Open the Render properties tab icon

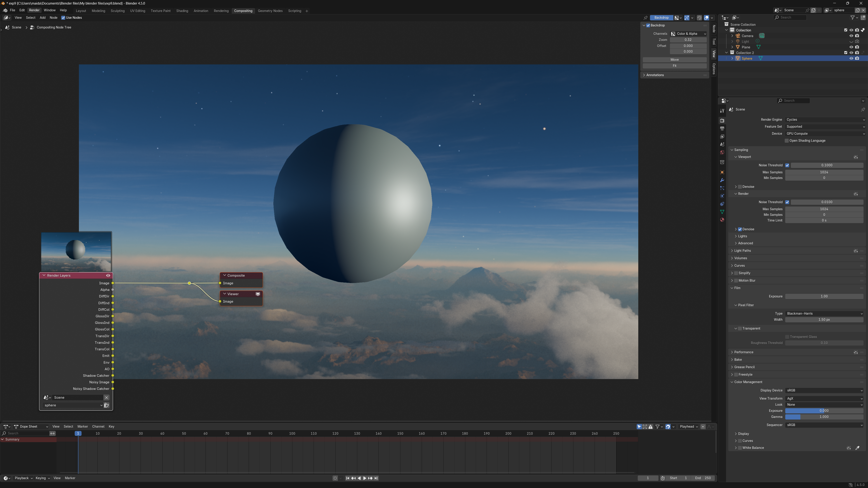[722, 120]
